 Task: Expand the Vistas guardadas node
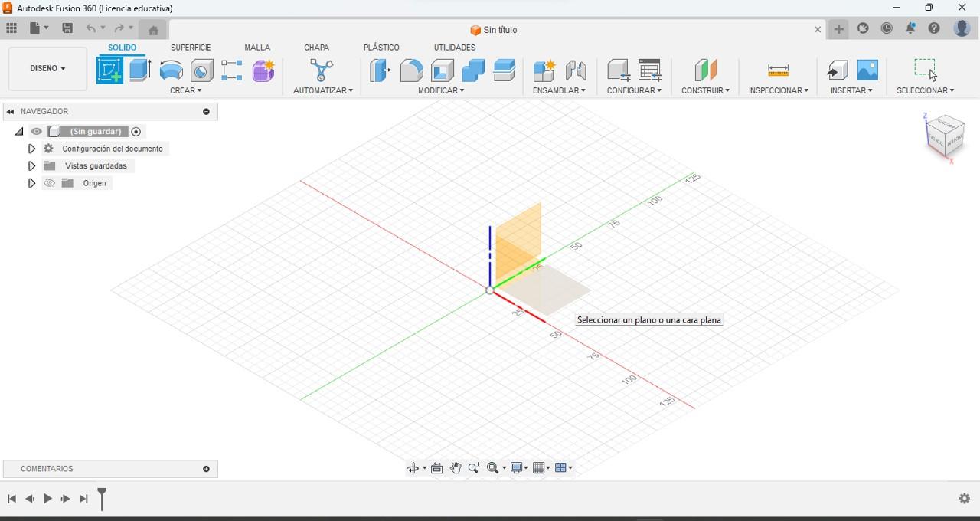click(x=31, y=165)
